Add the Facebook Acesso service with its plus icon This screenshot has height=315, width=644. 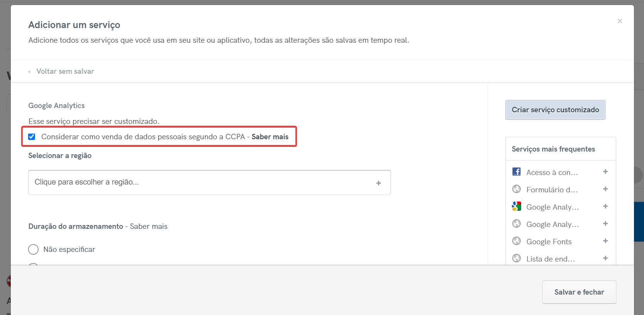(x=605, y=172)
